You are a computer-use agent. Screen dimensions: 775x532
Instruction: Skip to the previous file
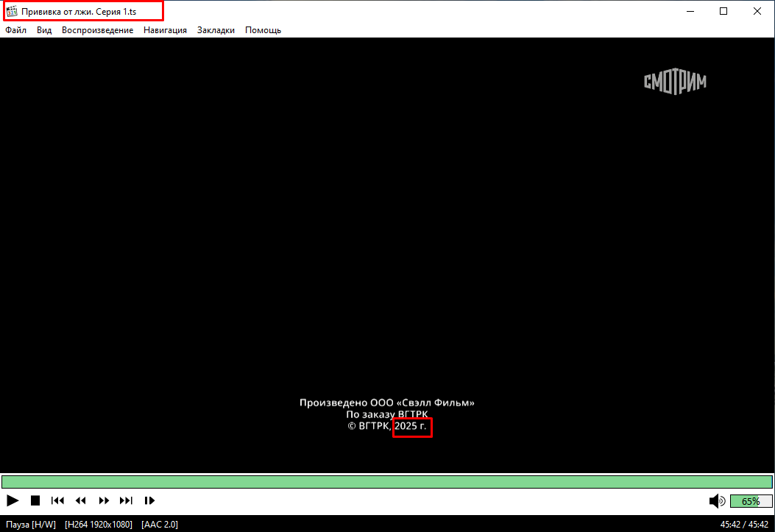coord(57,500)
